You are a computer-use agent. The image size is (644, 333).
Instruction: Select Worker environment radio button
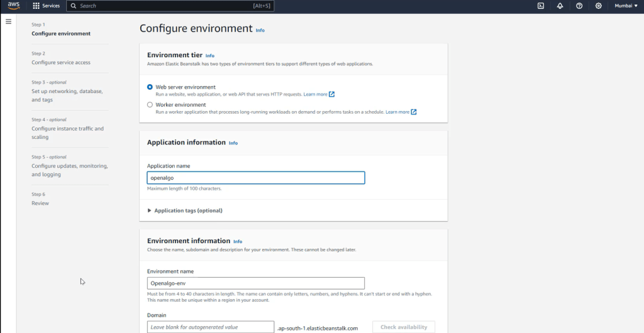click(150, 105)
